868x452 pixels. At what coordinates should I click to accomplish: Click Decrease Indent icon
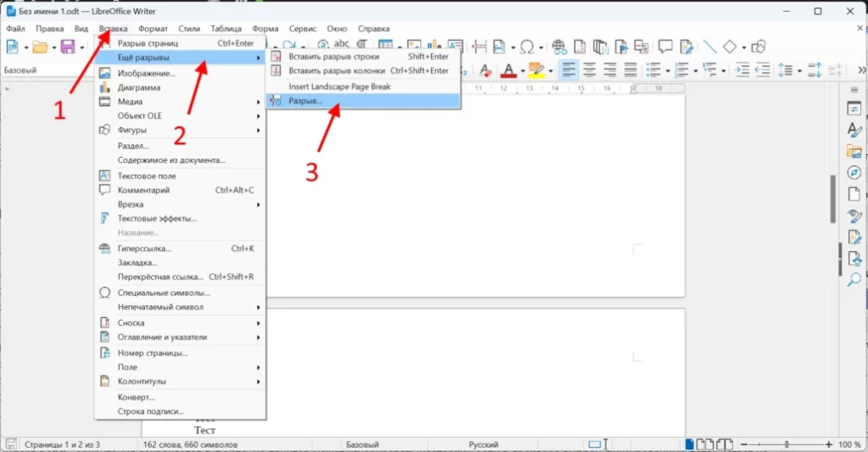(763, 70)
